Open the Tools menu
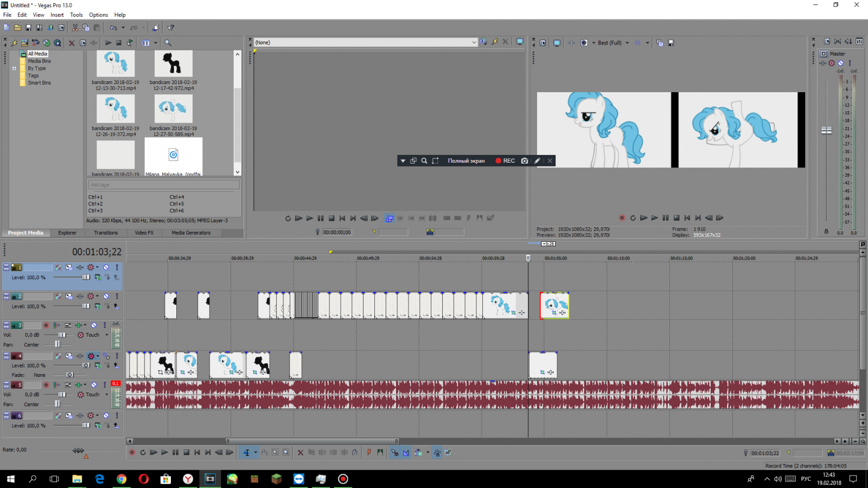868x488 pixels. coord(76,15)
